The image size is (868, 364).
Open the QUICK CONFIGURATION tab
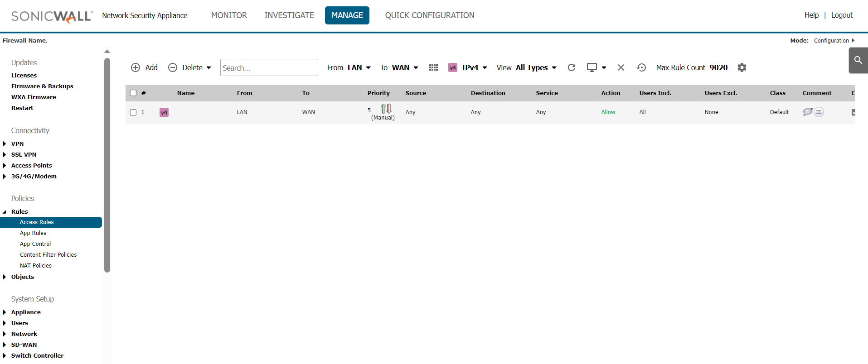429,15
